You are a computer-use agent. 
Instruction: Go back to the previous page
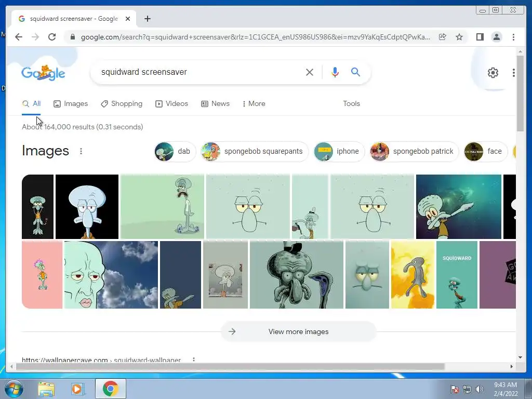(19, 37)
